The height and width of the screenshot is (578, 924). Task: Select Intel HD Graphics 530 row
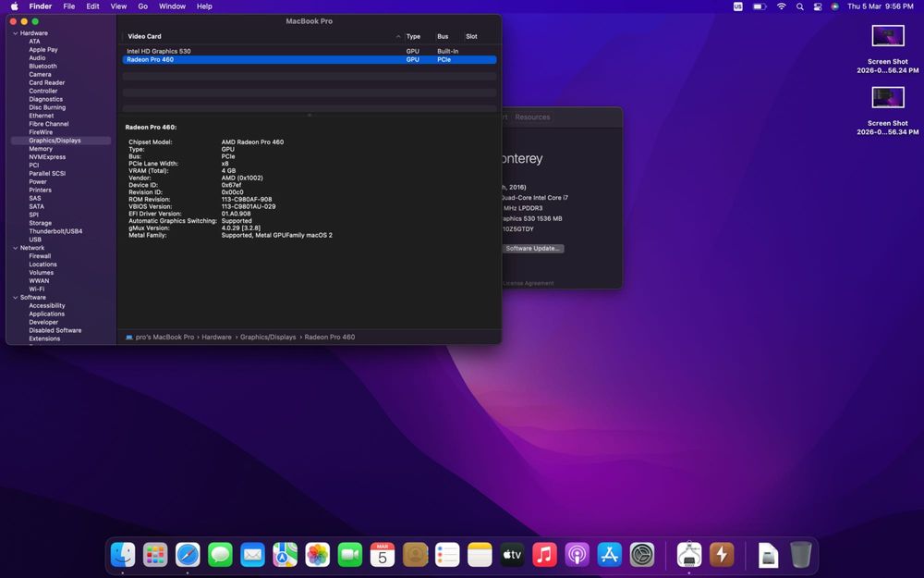[159, 51]
